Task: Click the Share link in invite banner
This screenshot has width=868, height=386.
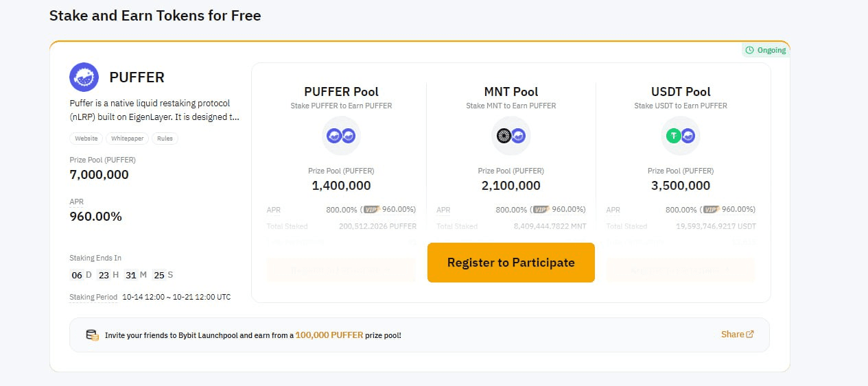Action: coord(738,335)
